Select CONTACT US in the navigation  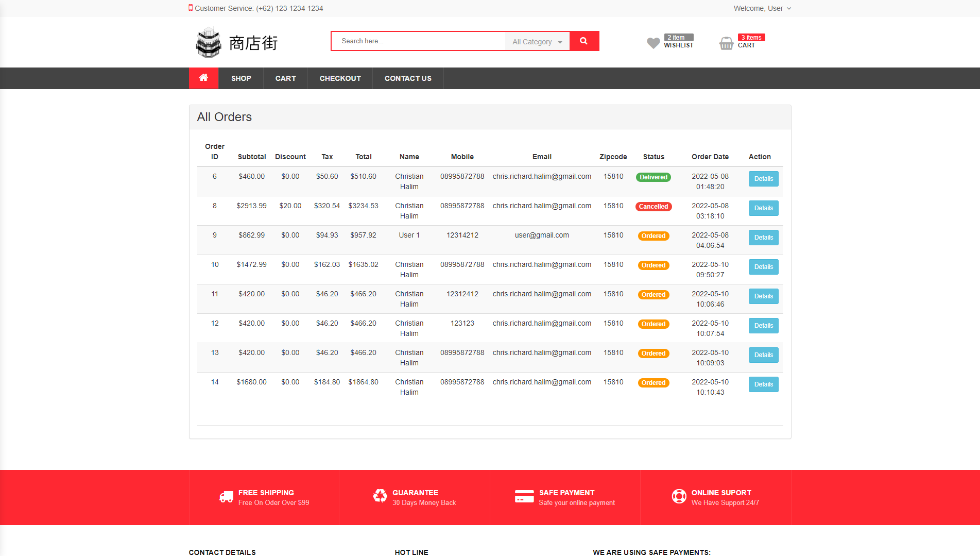(x=408, y=78)
